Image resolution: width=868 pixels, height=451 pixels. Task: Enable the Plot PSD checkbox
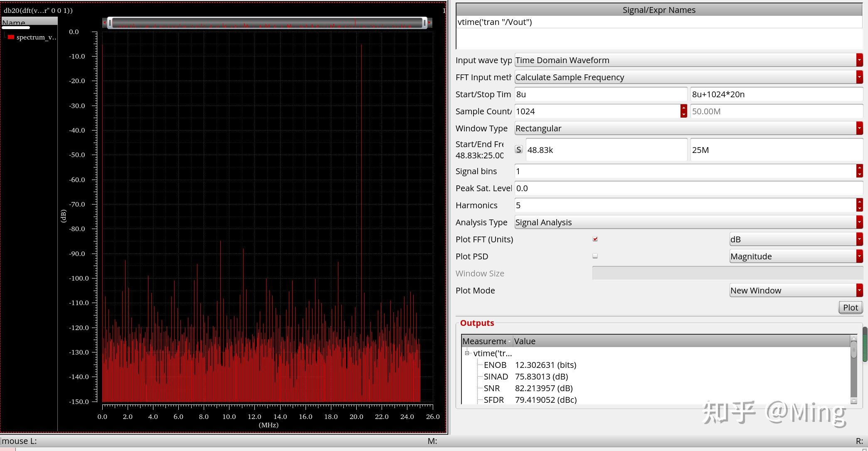click(595, 256)
